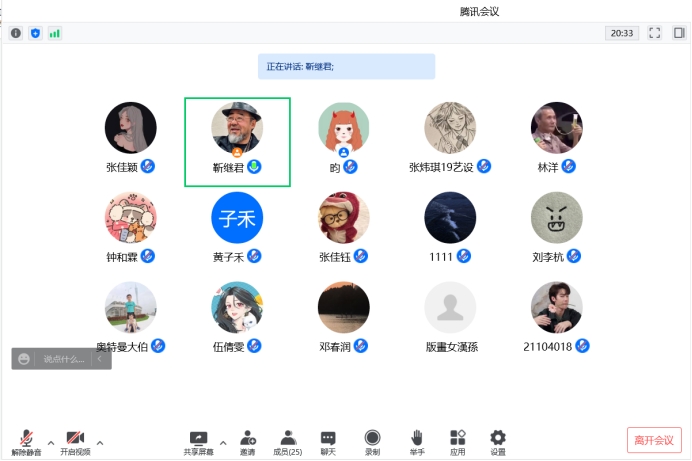Open the 应用 apps icon
692x461 pixels.
457,441
